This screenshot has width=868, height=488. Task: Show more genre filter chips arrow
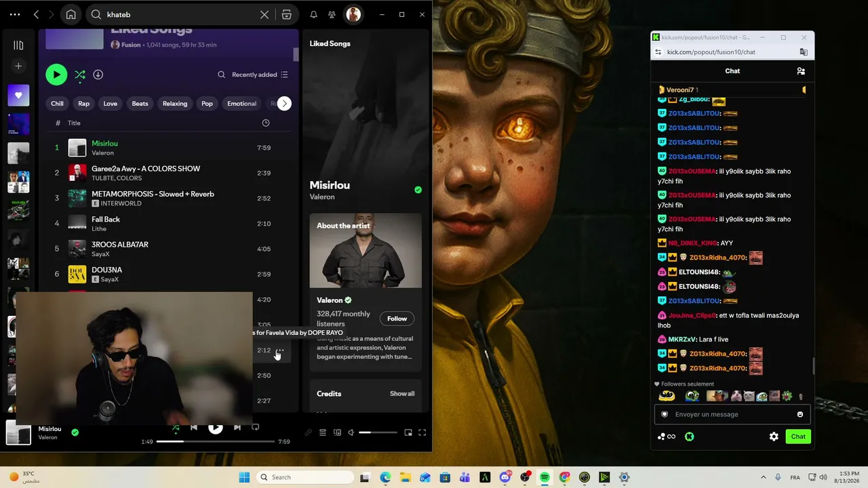[x=284, y=104]
